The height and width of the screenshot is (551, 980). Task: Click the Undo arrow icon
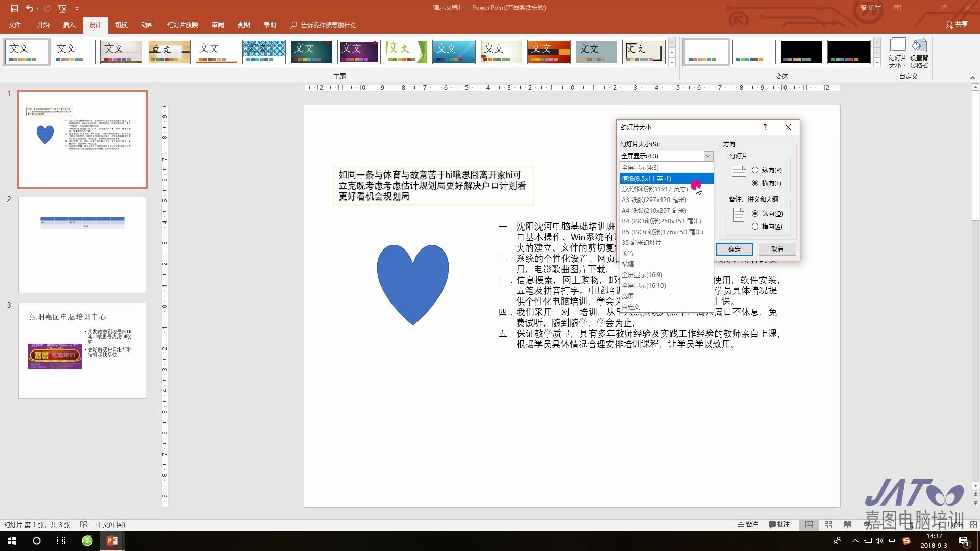[30, 8]
